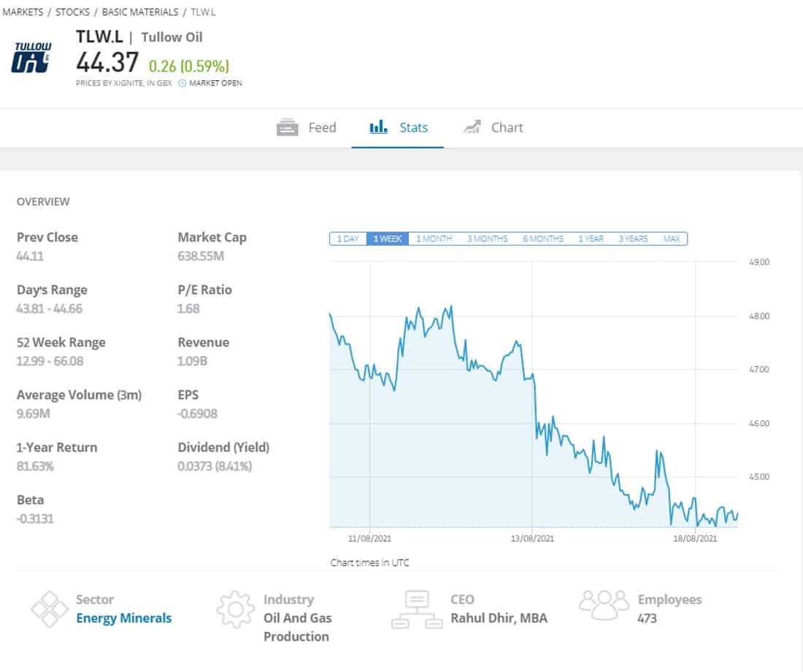Click the Prev Close value 44.11
Screen dimensions: 803x672
pos(30,256)
